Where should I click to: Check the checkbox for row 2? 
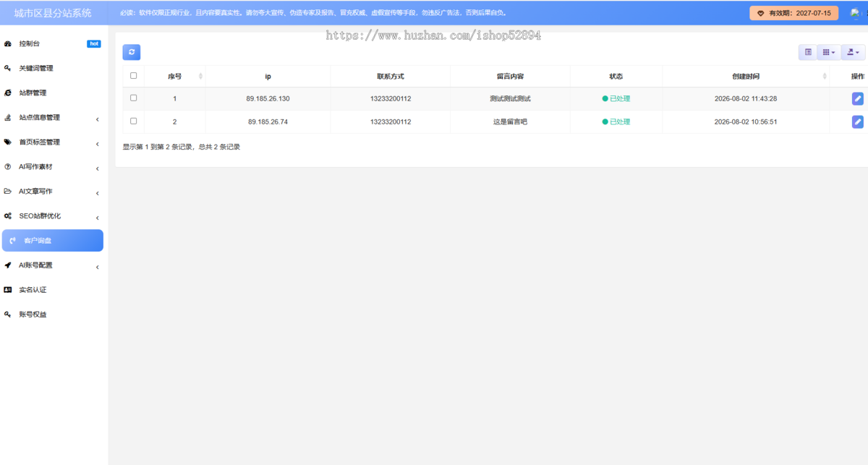pos(133,121)
